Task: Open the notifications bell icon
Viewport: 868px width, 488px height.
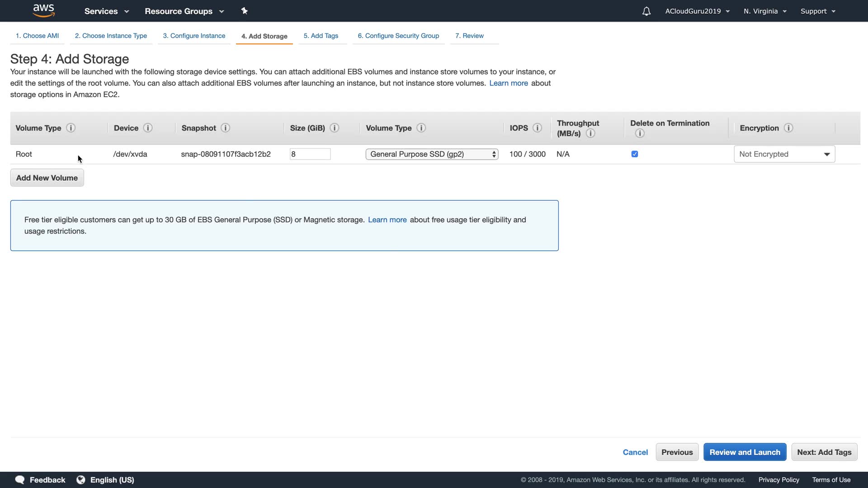Action: (646, 11)
